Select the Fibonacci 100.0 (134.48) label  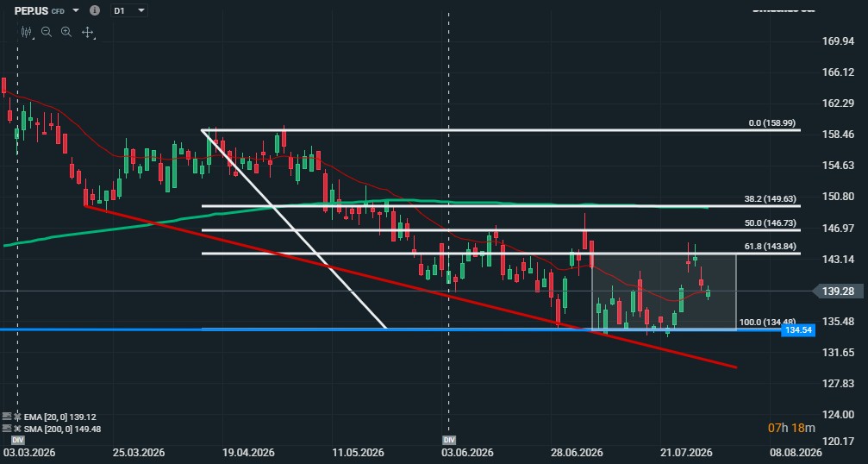pyautogui.click(x=768, y=322)
